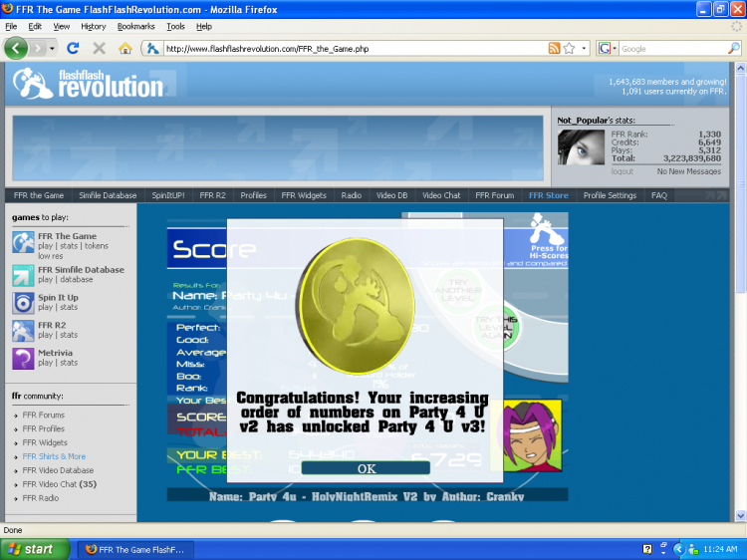Viewport: 747px width, 560px height.
Task: Click the FFR Shirts & More link
Action: tap(54, 456)
